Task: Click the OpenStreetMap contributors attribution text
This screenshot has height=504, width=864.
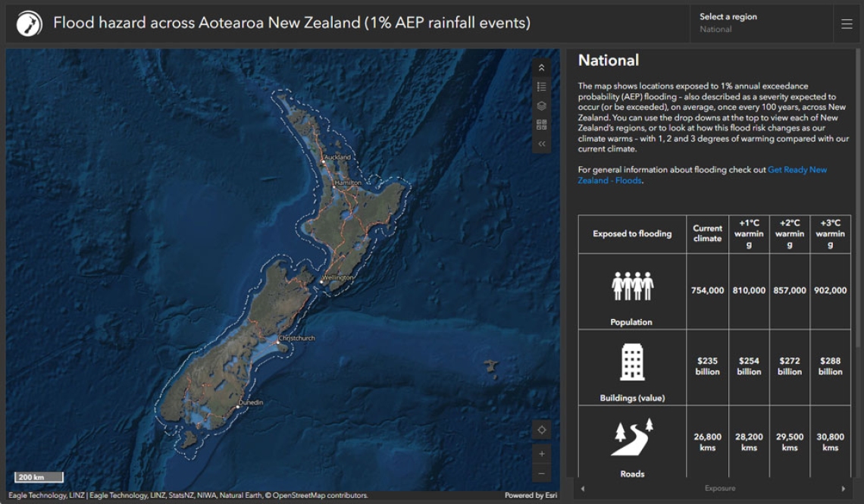Action: [x=318, y=496]
